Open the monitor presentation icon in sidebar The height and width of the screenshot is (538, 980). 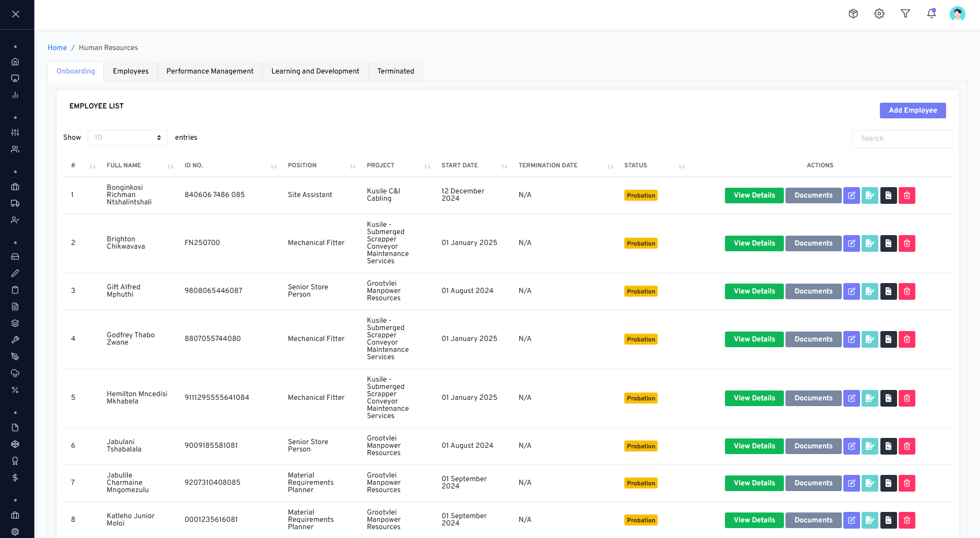coord(15,78)
